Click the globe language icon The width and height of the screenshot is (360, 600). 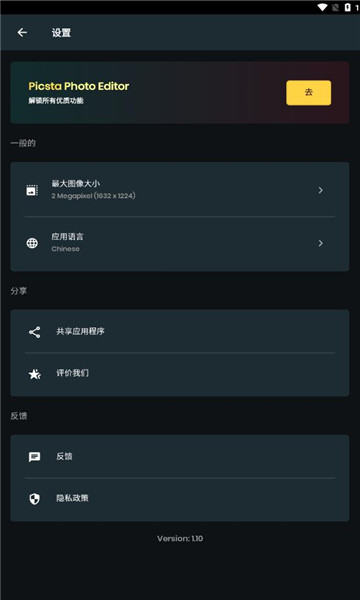point(32,243)
